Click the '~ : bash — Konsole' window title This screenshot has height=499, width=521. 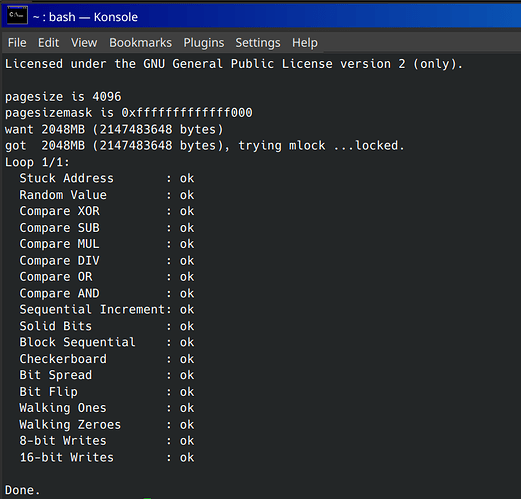85,17
